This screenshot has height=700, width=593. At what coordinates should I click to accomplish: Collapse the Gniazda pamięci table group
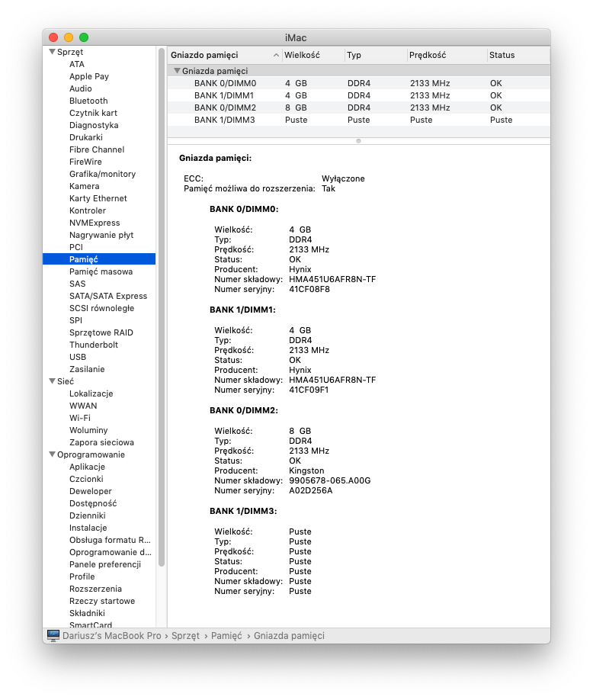click(x=177, y=71)
